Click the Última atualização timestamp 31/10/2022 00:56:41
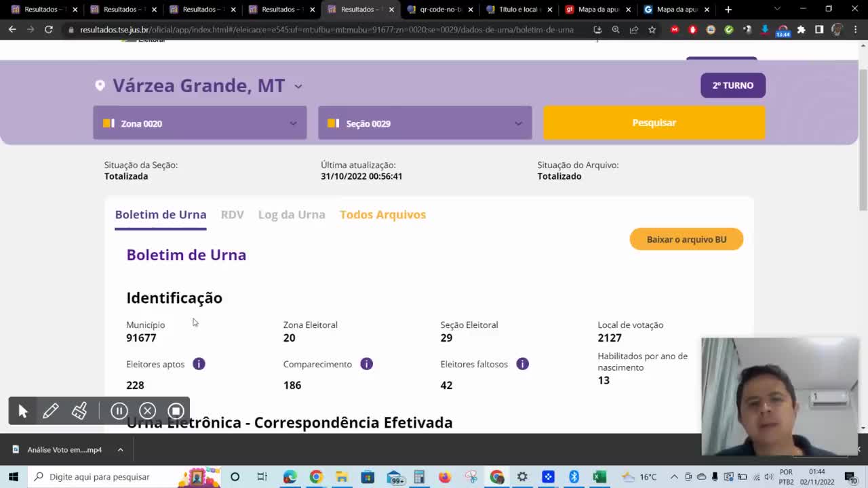Image resolution: width=868 pixels, height=488 pixels. 361,176
